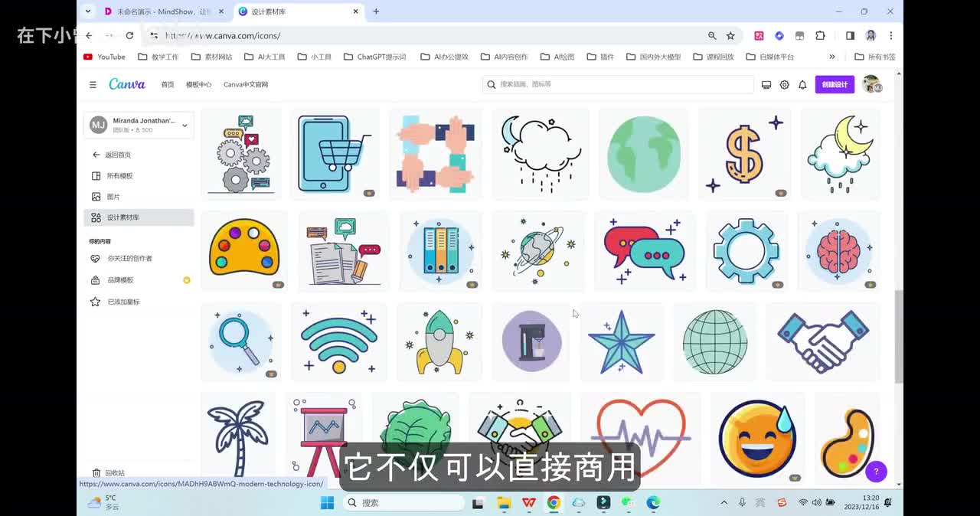980x516 pixels.
Task: Reload the Canva icons page
Action: point(129,36)
